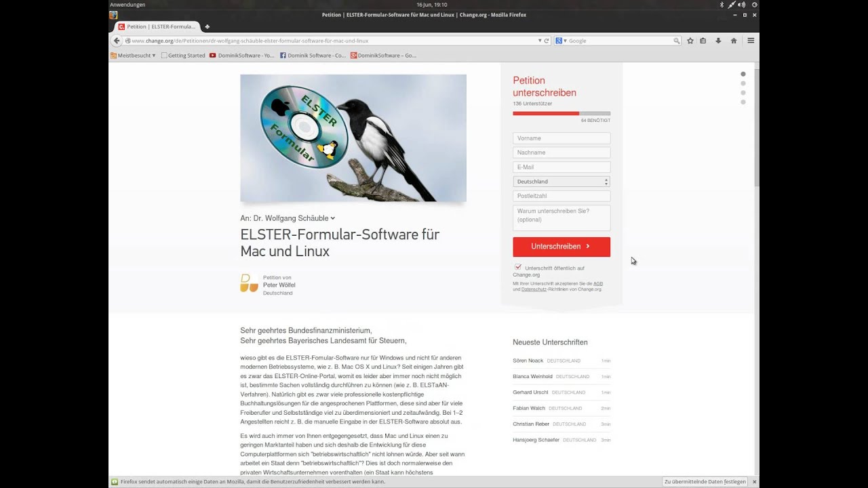Click the network connection icon in the top panel

point(732,4)
